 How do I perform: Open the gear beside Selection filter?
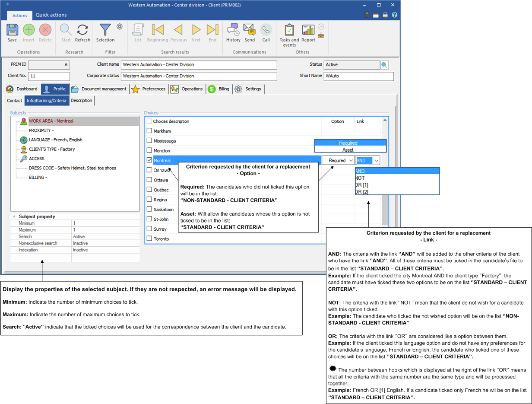120,27
